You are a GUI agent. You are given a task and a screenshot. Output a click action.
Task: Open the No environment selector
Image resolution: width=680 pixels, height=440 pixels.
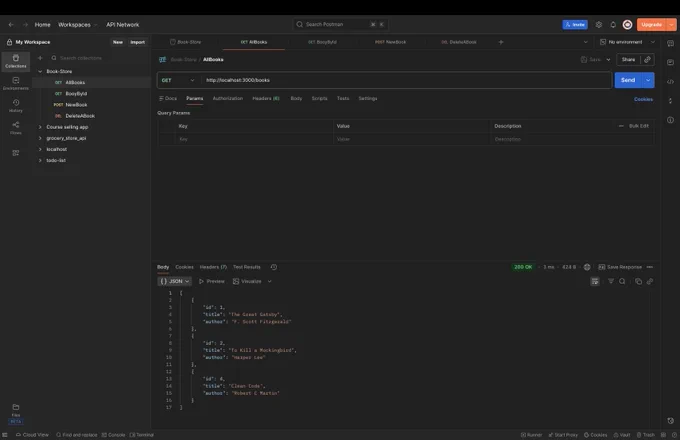click(x=627, y=42)
